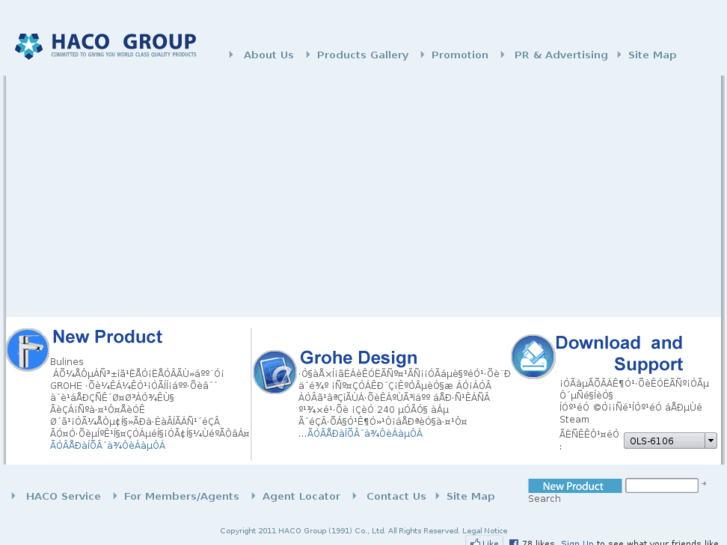
Task: Click the faucet New Product icon
Action: pyautogui.click(x=27, y=350)
